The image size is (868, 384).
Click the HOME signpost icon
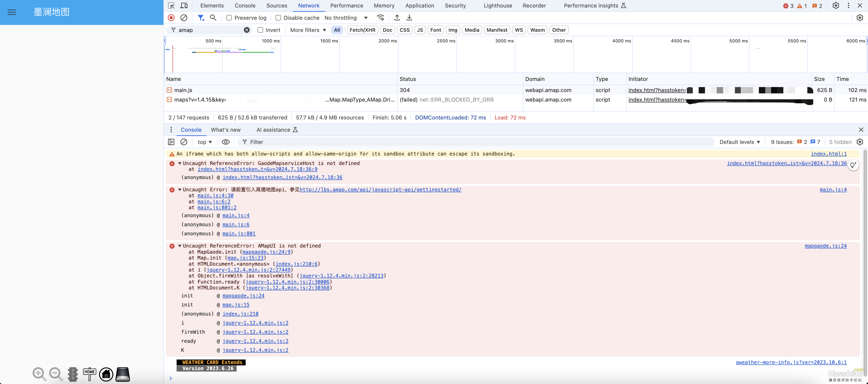pyautogui.click(x=89, y=374)
